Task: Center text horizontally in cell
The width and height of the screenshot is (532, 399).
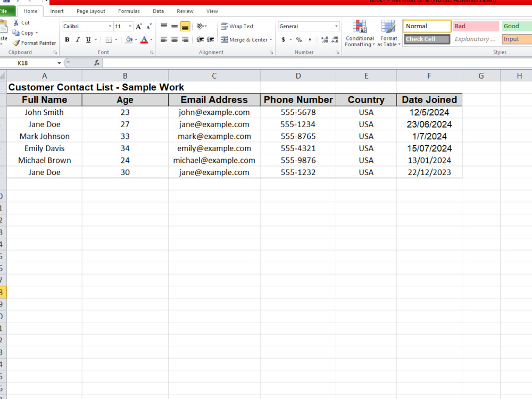Action: pos(174,40)
